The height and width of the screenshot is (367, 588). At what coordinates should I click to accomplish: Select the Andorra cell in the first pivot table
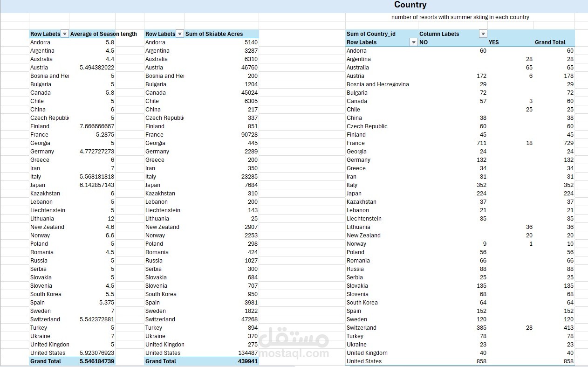40,42
